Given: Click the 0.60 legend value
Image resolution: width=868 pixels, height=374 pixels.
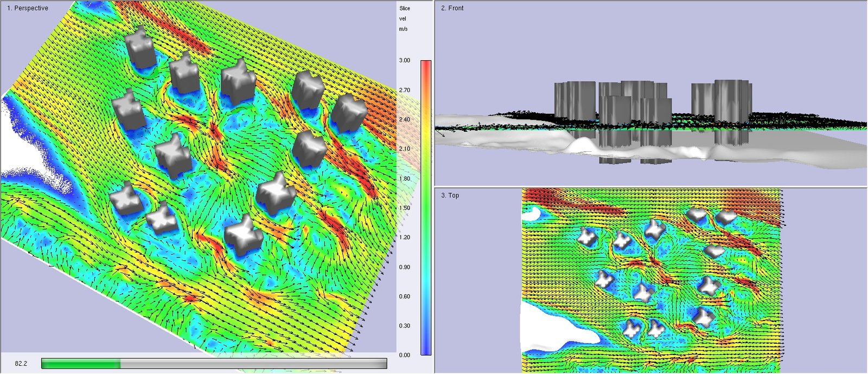Looking at the screenshot, I should [405, 296].
